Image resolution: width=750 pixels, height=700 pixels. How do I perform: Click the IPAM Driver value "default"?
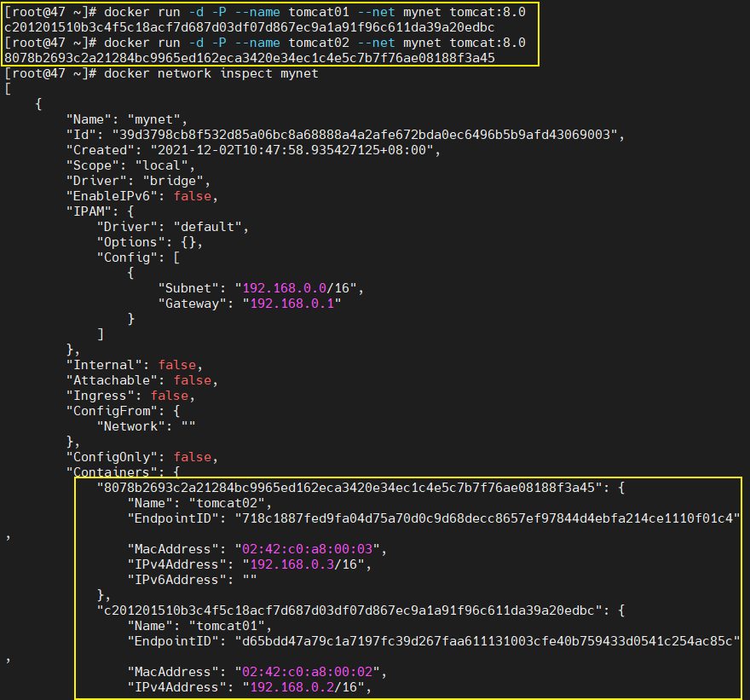click(x=211, y=227)
